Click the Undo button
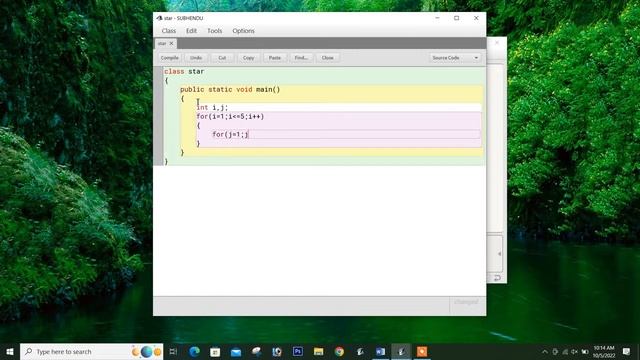The height and width of the screenshot is (360, 640). click(196, 58)
